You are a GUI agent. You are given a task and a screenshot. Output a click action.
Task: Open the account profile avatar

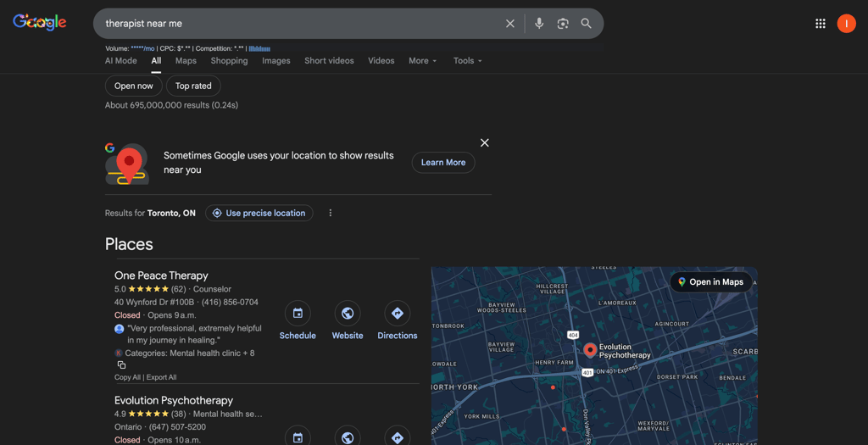point(846,23)
